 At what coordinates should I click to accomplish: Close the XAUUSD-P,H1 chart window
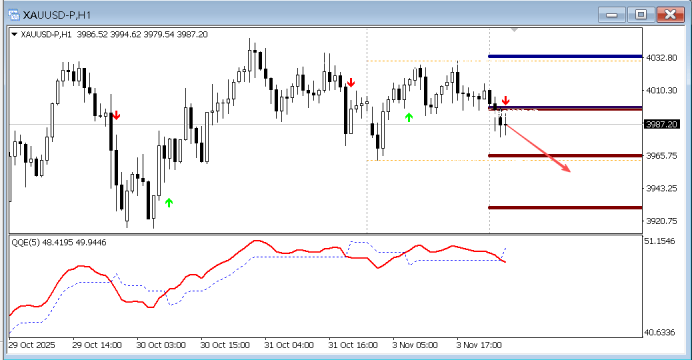[x=670, y=15]
